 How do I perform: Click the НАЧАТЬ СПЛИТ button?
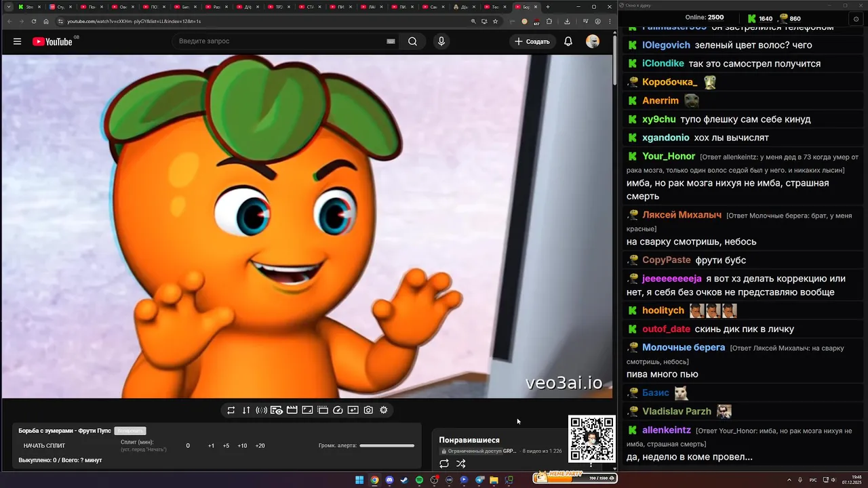point(45,446)
